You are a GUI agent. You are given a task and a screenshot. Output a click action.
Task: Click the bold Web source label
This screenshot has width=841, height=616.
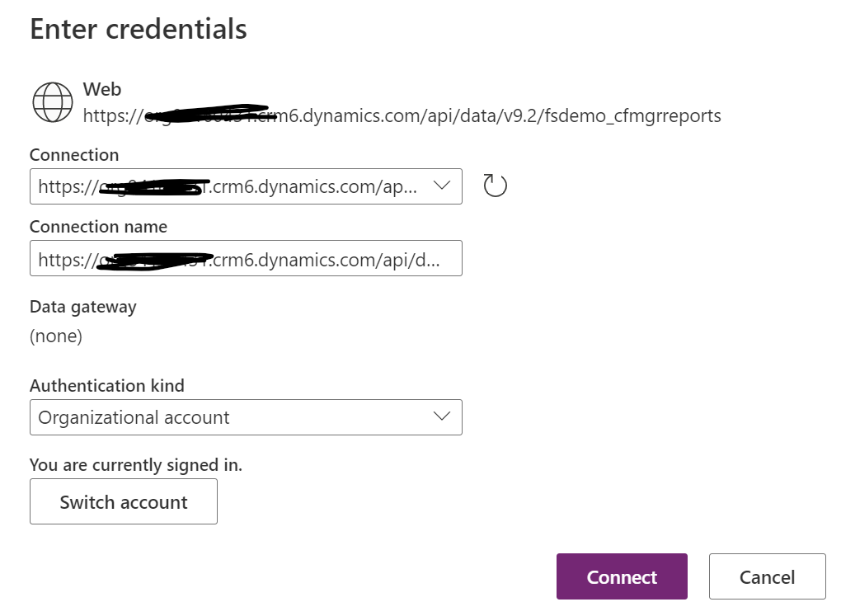(102, 89)
